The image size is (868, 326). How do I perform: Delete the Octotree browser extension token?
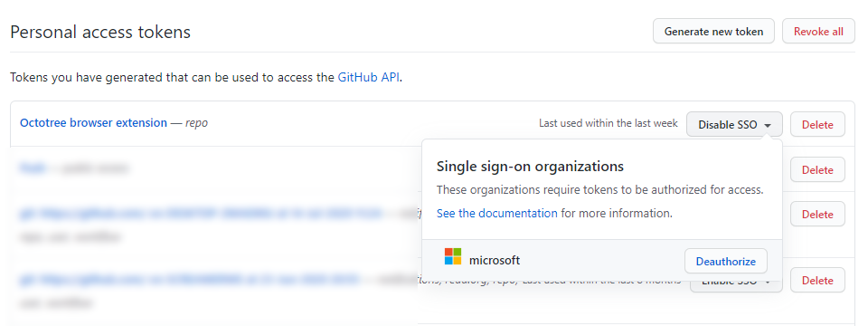coord(817,125)
